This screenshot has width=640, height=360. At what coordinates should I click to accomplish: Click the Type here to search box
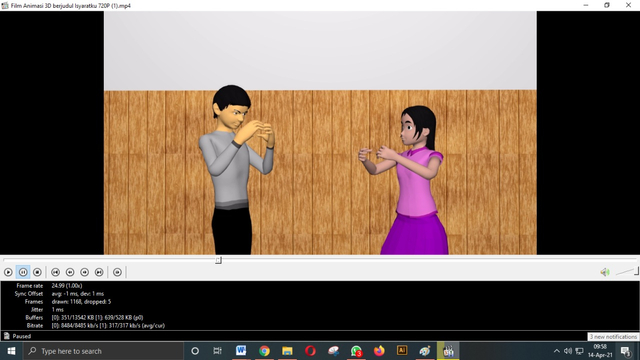tap(103, 351)
